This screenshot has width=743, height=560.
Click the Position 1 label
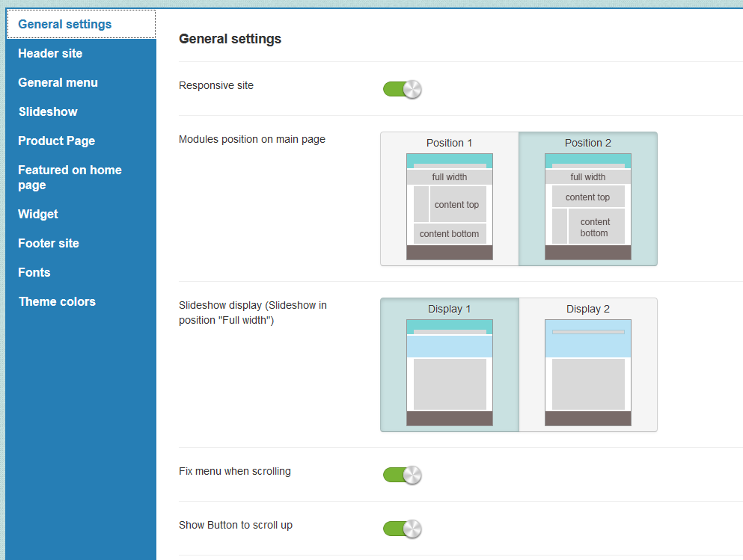tap(449, 143)
